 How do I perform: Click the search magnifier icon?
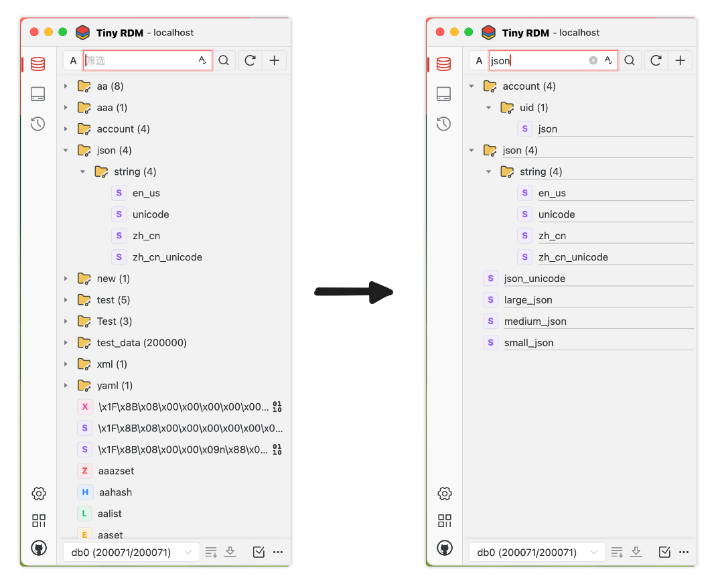point(224,60)
